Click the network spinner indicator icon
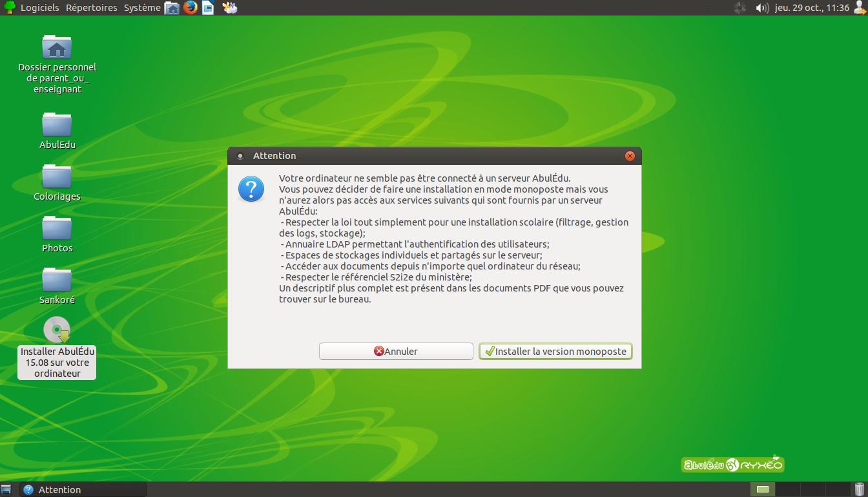868x497 pixels. click(x=740, y=8)
